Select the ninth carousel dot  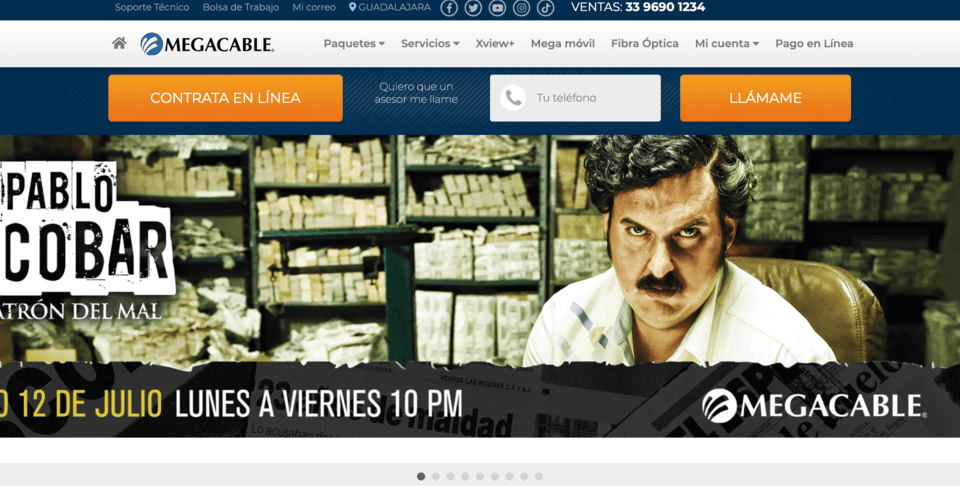[x=539, y=476]
